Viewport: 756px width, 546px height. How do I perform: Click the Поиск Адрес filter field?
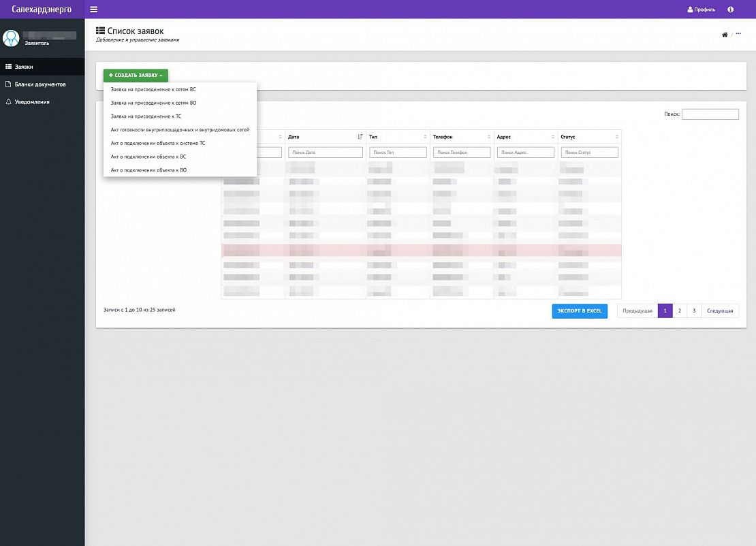(x=525, y=152)
